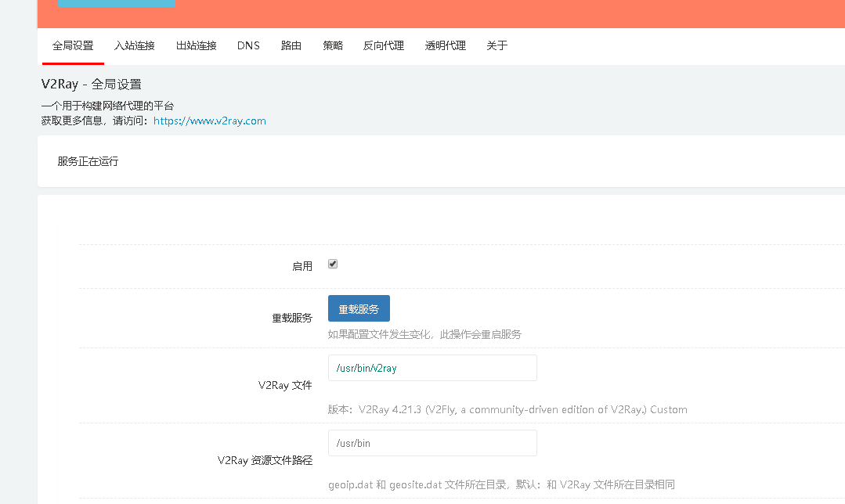Switch to the 出站连接 tab
845x504 pixels.
(x=196, y=45)
